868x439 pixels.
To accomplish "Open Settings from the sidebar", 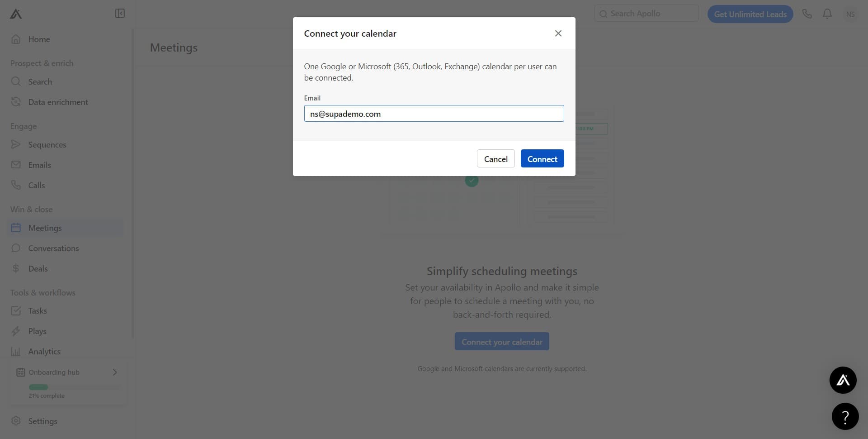I will pyautogui.click(x=43, y=421).
